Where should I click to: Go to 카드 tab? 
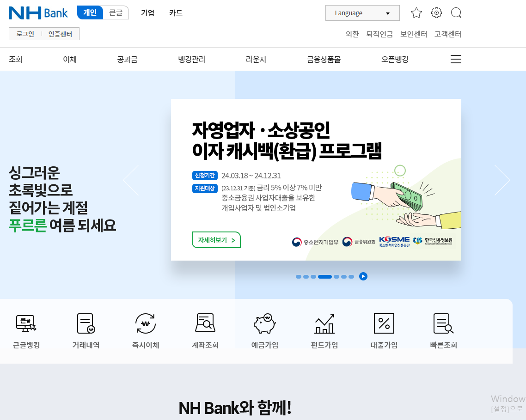point(176,13)
